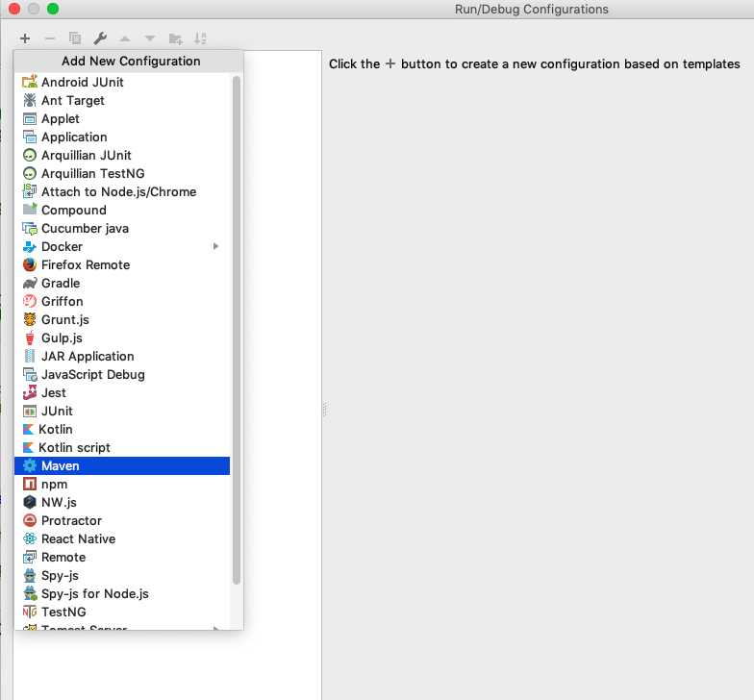This screenshot has height=700, width=754.
Task: Click the Move Down arrow icon
Action: pos(150,38)
